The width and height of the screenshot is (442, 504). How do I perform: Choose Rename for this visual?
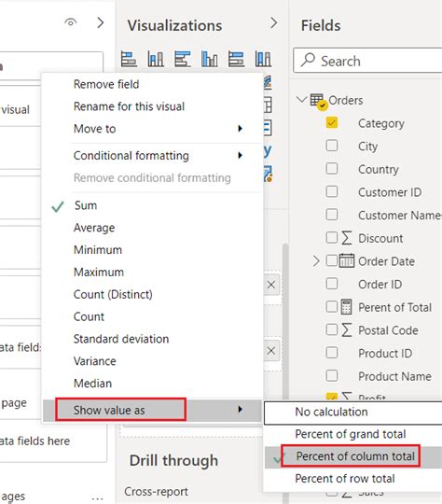[x=153, y=106]
